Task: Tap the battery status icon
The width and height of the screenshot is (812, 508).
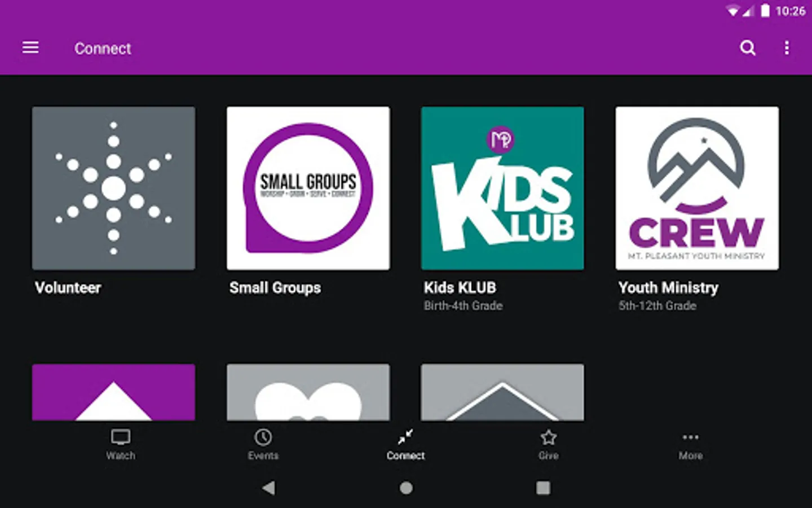Action: tap(765, 11)
